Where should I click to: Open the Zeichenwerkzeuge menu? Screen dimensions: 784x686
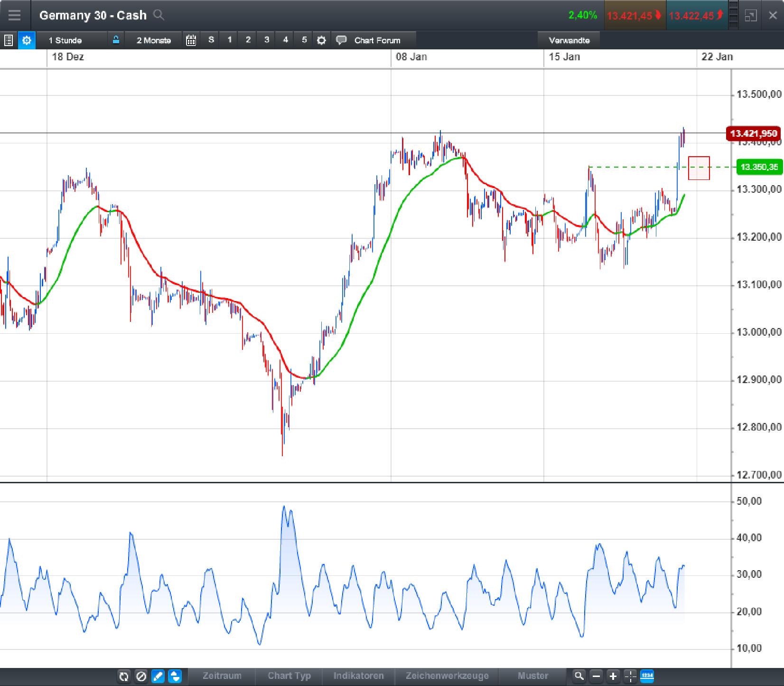coord(447,676)
